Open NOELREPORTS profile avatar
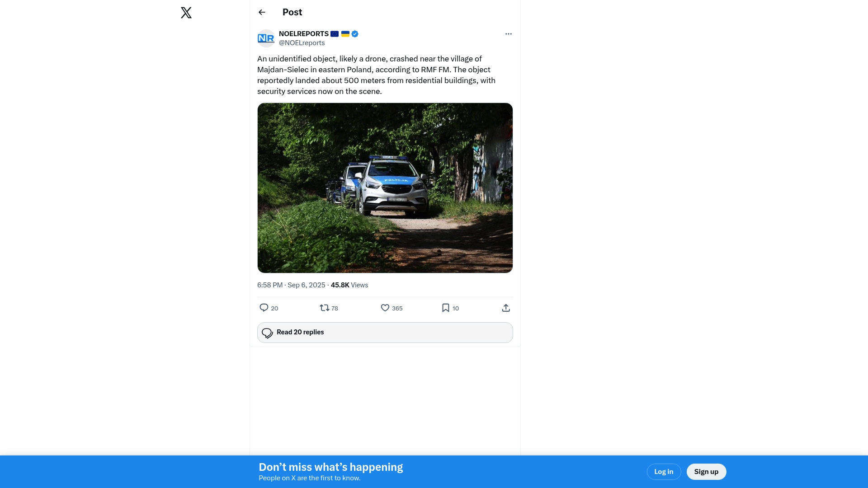This screenshot has height=488, width=868. [x=266, y=38]
